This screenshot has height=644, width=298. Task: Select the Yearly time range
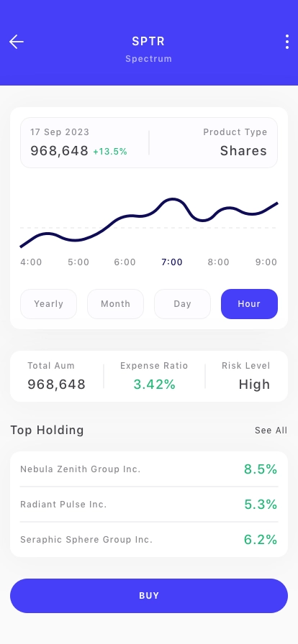click(x=48, y=304)
